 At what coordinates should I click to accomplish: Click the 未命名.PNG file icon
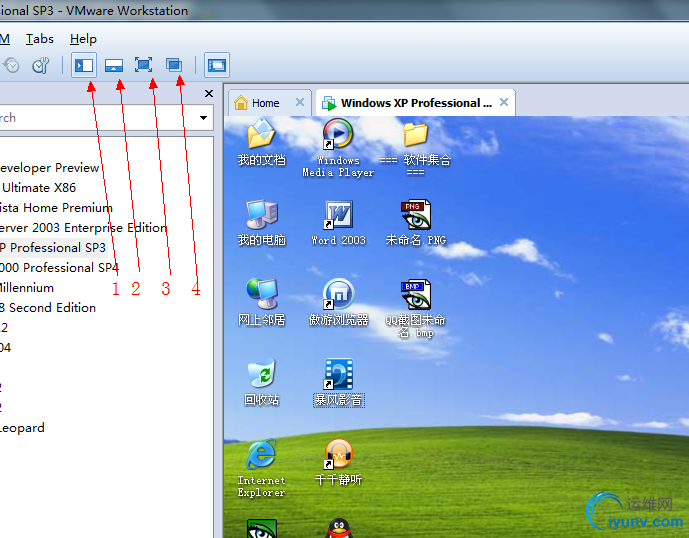click(x=416, y=222)
